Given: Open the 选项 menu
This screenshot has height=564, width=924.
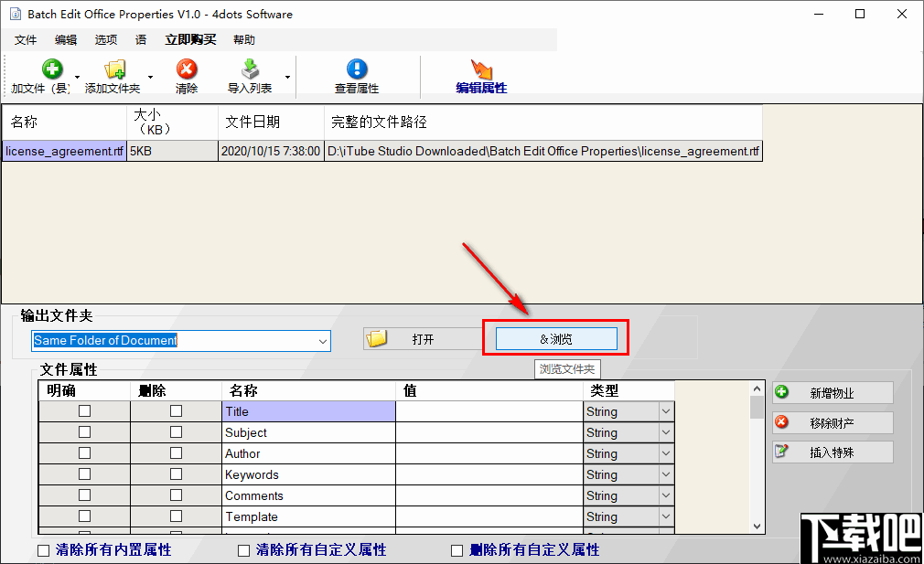Looking at the screenshot, I should tap(104, 39).
